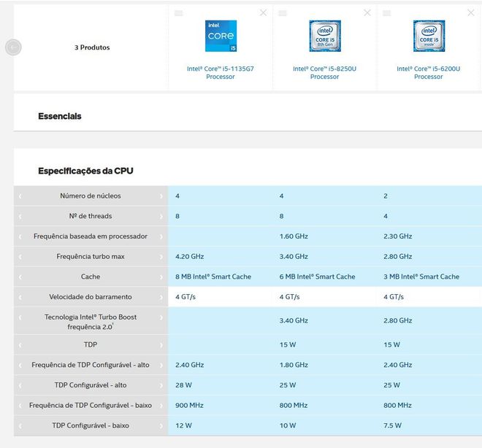Remove the i5-6200U processor from comparison
The width and height of the screenshot is (482, 448).
pos(470,12)
